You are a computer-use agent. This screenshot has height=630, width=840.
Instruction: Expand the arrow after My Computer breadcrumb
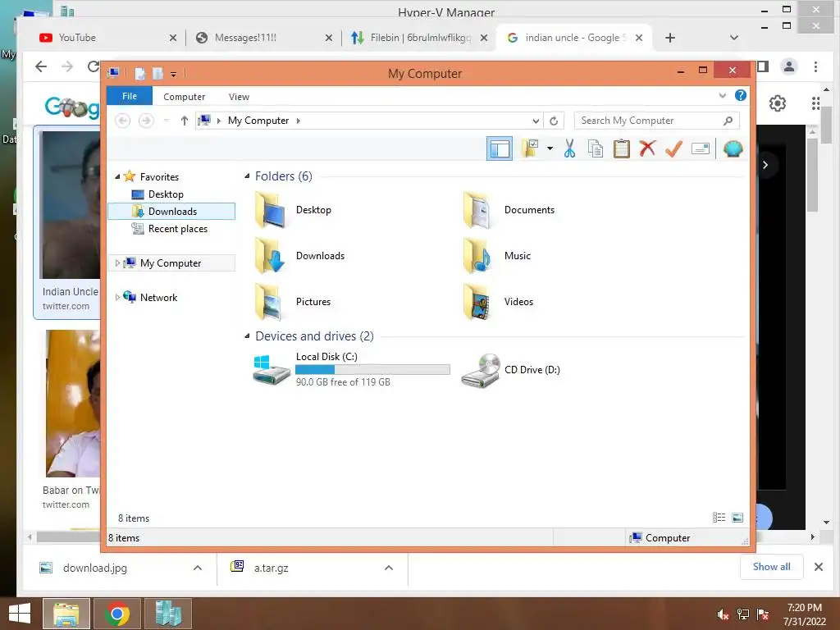click(x=299, y=121)
